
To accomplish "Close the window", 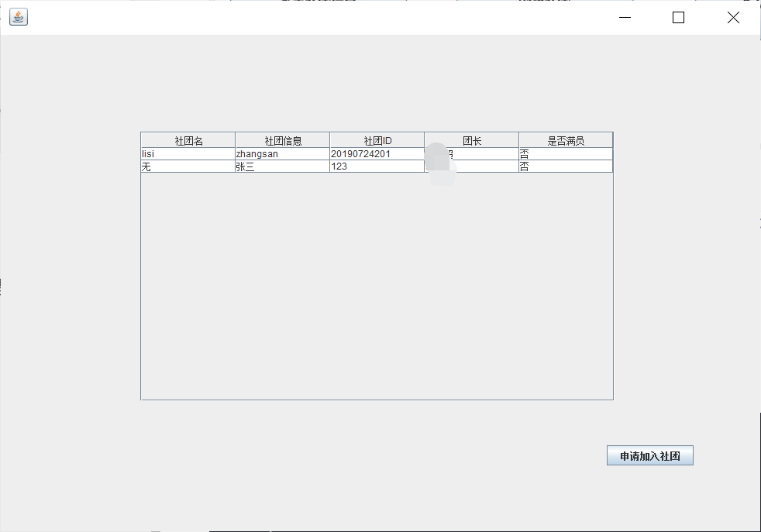I will click(x=733, y=18).
